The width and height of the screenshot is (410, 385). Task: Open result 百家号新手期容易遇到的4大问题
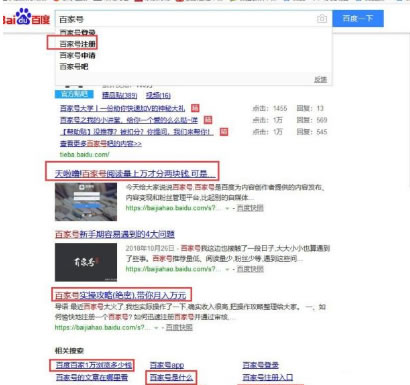click(115, 234)
